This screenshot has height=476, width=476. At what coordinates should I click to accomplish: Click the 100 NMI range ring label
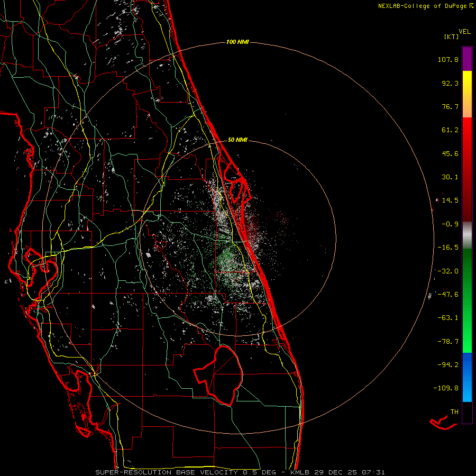(x=237, y=42)
